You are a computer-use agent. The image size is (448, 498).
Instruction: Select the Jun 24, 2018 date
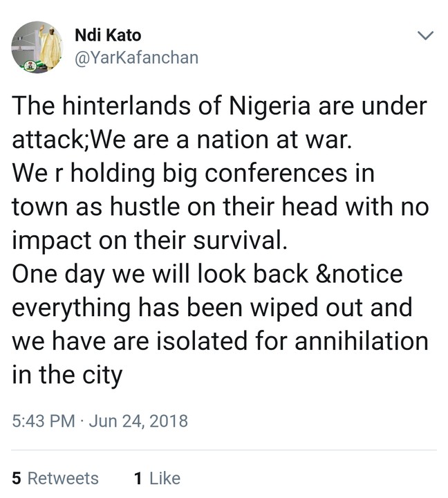tap(137, 421)
